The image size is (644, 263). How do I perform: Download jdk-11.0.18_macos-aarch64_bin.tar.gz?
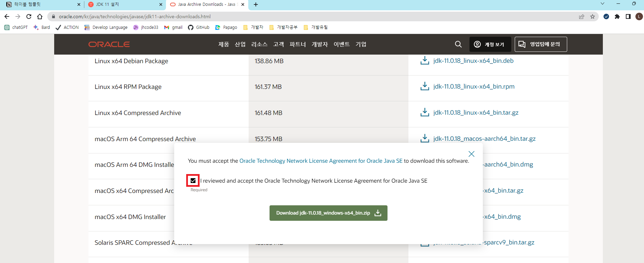(484, 139)
